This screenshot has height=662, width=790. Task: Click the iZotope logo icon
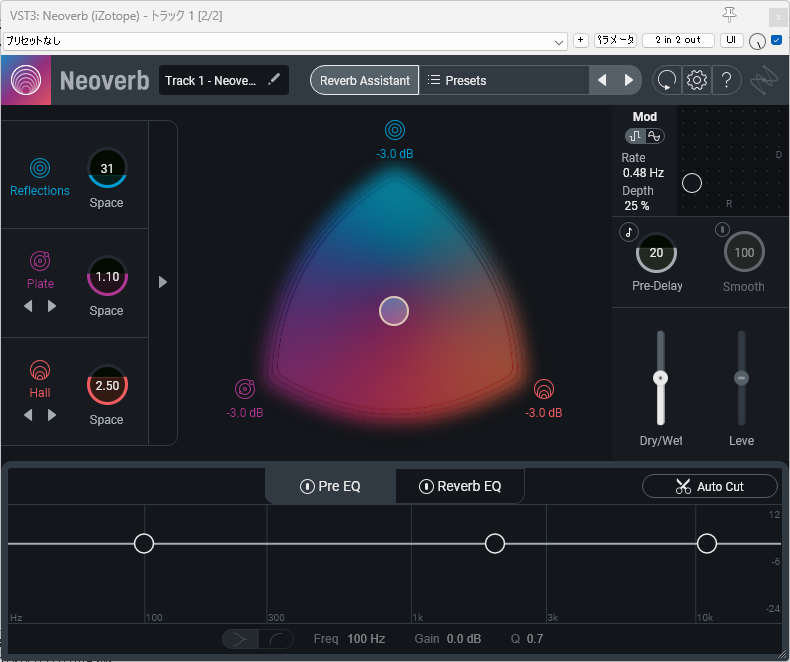coord(764,80)
